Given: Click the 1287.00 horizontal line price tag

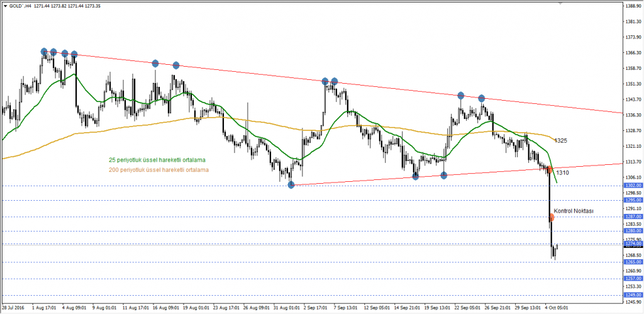Looking at the screenshot, I should click(633, 216).
